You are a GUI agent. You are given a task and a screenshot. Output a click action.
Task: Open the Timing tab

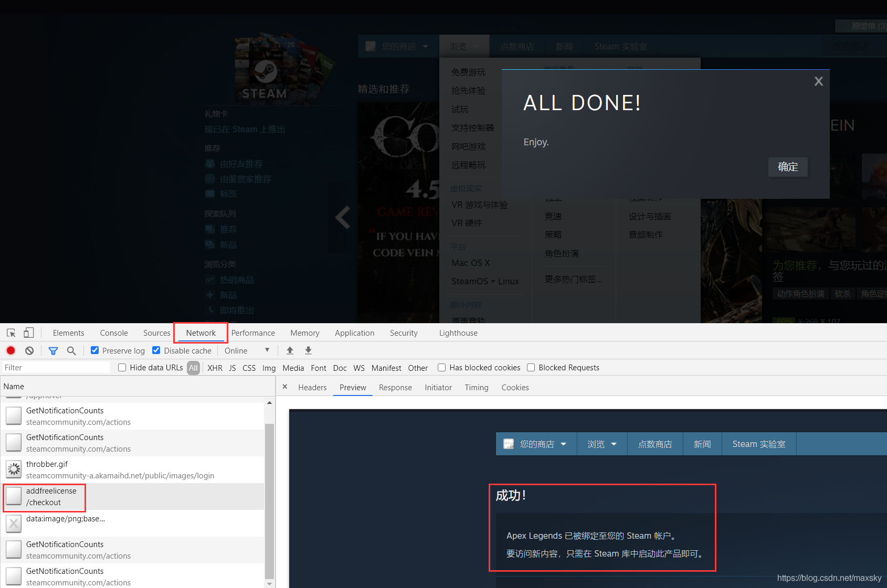point(477,388)
